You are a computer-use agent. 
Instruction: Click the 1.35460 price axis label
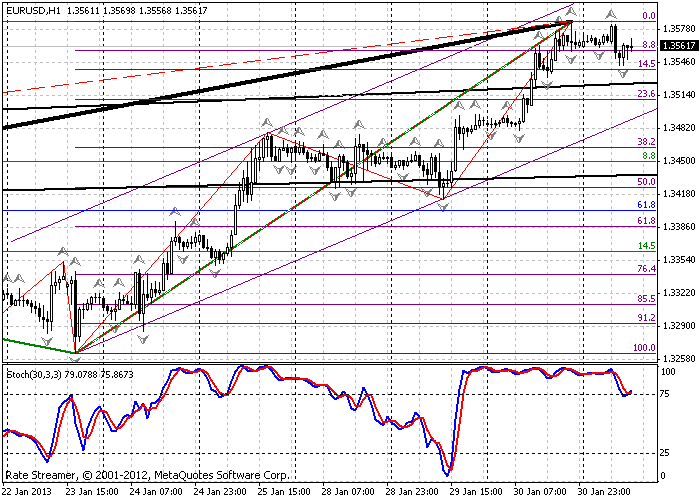[679, 62]
